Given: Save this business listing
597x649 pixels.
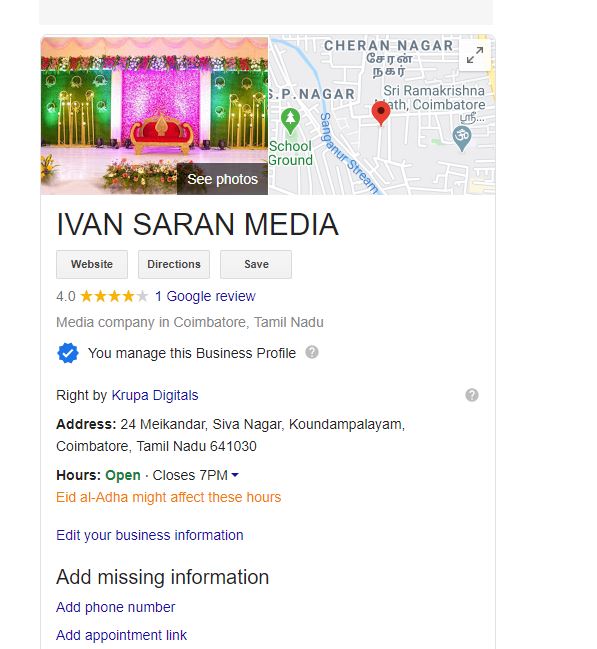Looking at the screenshot, I should [x=256, y=264].
